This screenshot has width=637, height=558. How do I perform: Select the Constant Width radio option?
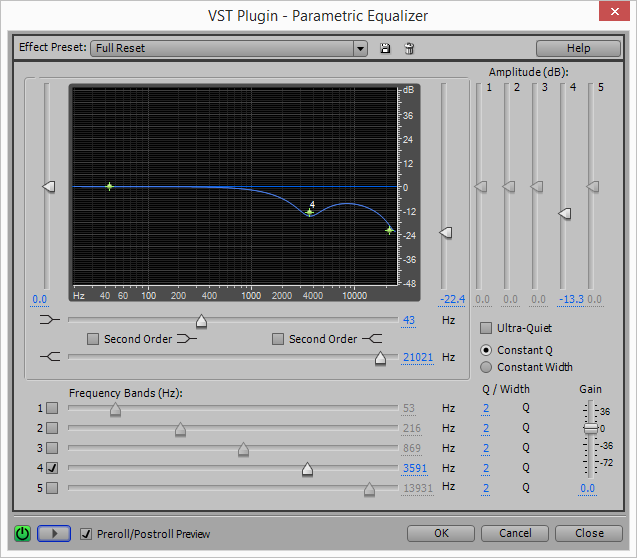coord(487,367)
